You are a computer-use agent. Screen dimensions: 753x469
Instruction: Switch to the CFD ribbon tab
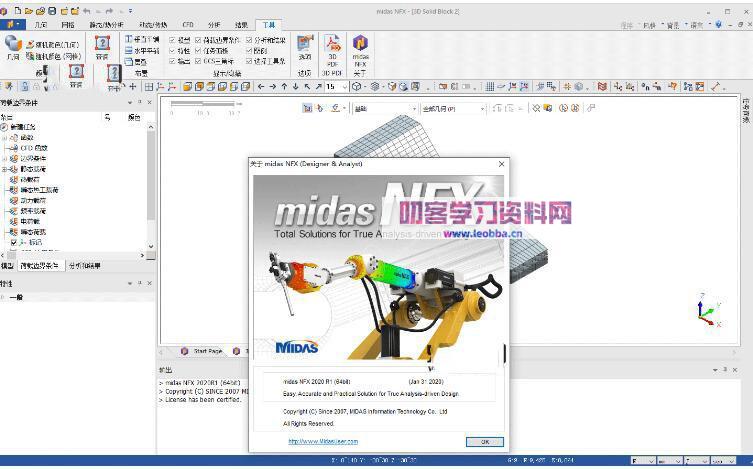point(188,24)
